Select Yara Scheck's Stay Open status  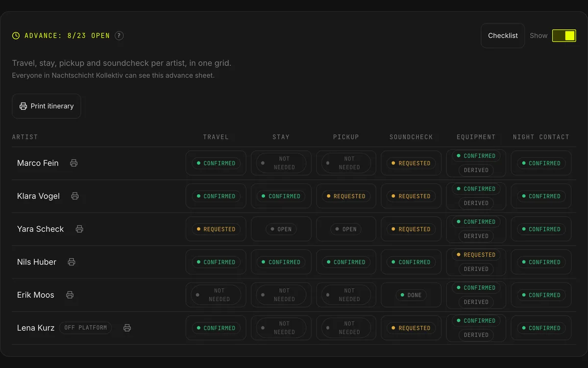point(281,229)
